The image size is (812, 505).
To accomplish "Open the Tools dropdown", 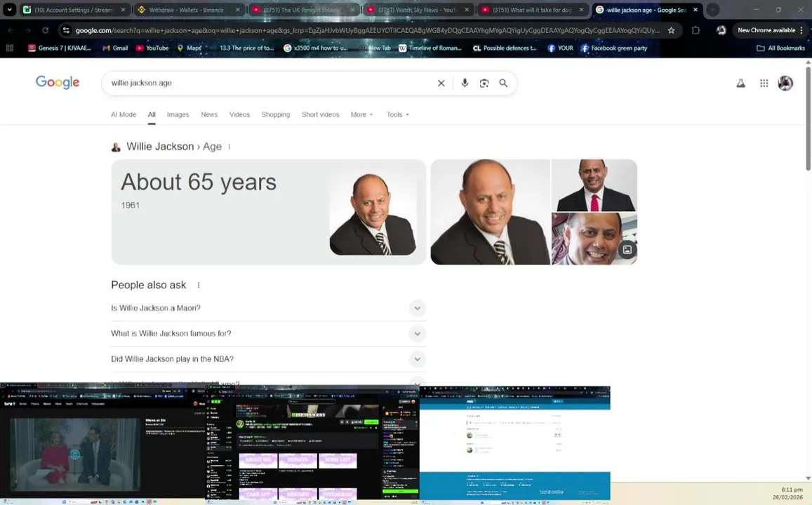I will pyautogui.click(x=398, y=114).
